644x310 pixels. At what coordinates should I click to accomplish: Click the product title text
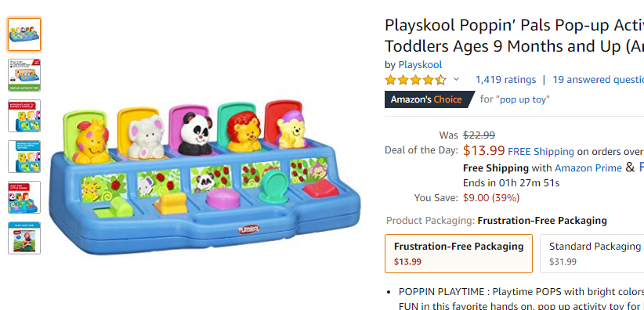pyautogui.click(x=514, y=36)
